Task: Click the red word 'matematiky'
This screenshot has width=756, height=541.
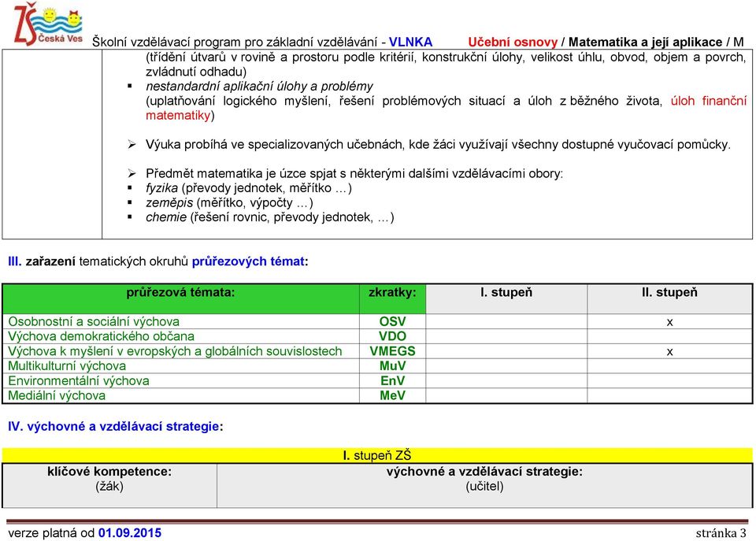Action: tap(179, 115)
